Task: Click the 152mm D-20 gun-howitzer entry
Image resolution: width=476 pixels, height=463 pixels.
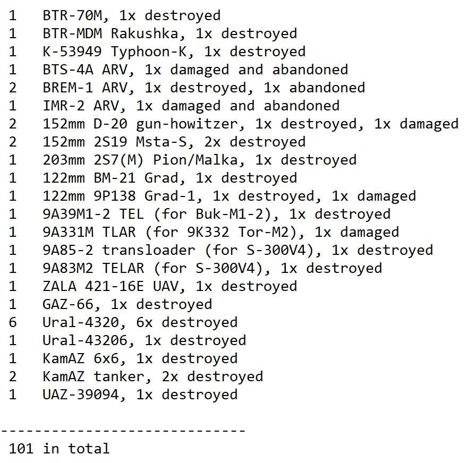Action: (x=250, y=124)
